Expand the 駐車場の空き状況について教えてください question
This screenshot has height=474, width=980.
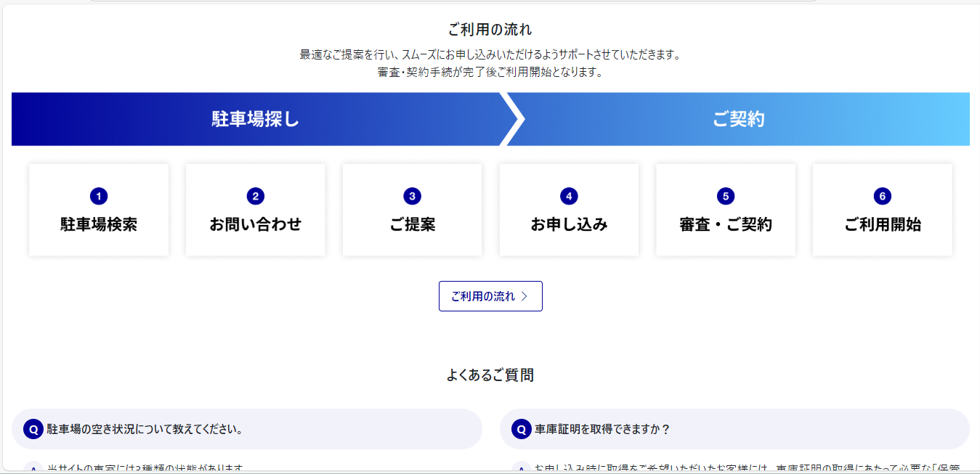[145, 429]
